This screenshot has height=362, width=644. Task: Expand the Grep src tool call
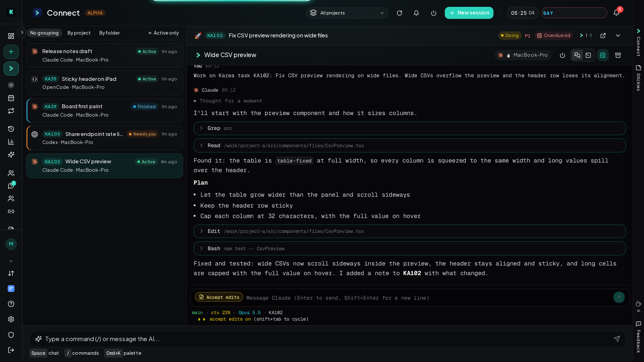click(x=410, y=128)
